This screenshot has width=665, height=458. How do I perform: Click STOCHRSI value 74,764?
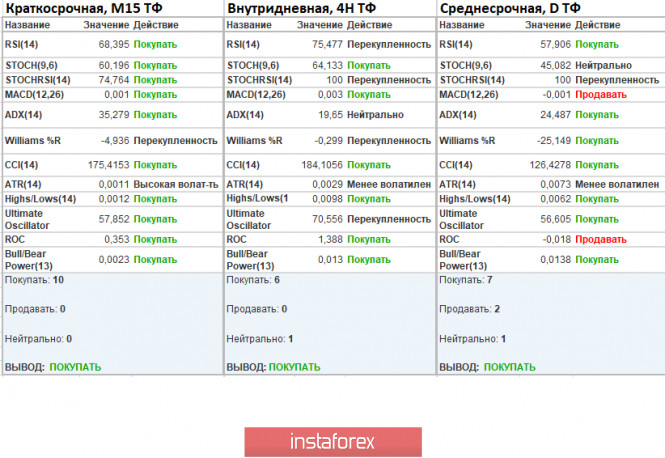114,80
